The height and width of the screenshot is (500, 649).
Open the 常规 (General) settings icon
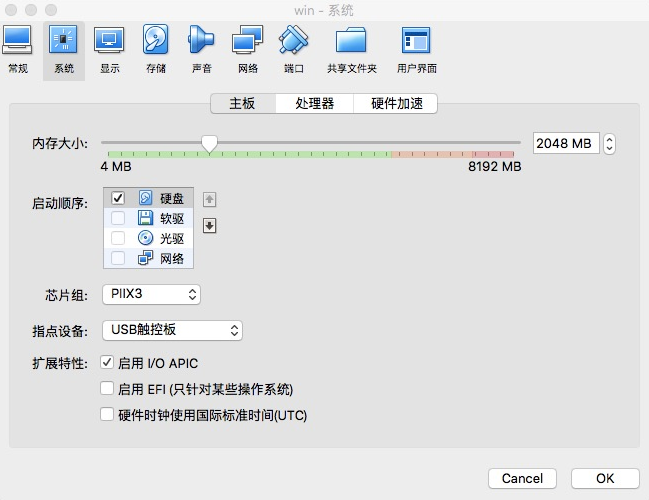click(17, 50)
